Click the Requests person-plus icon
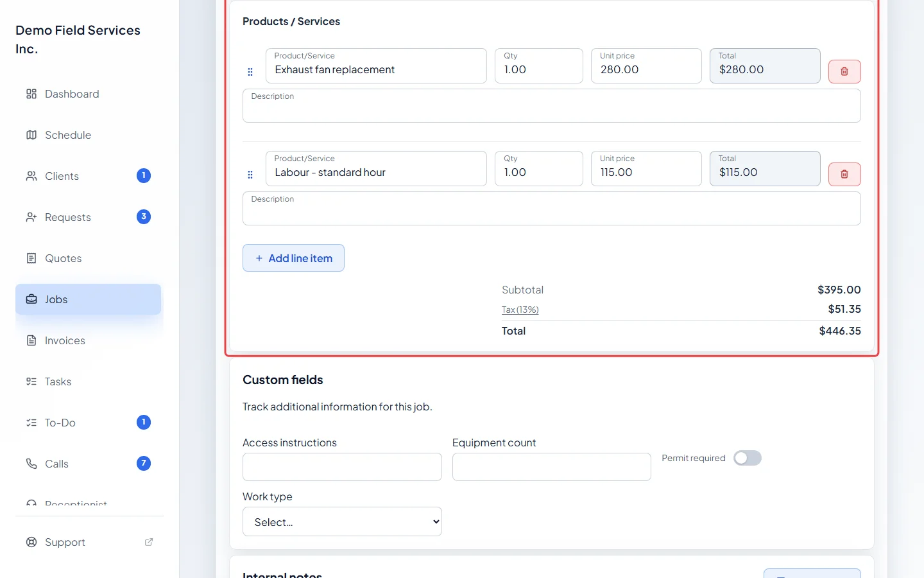The image size is (924, 578). pos(31,217)
